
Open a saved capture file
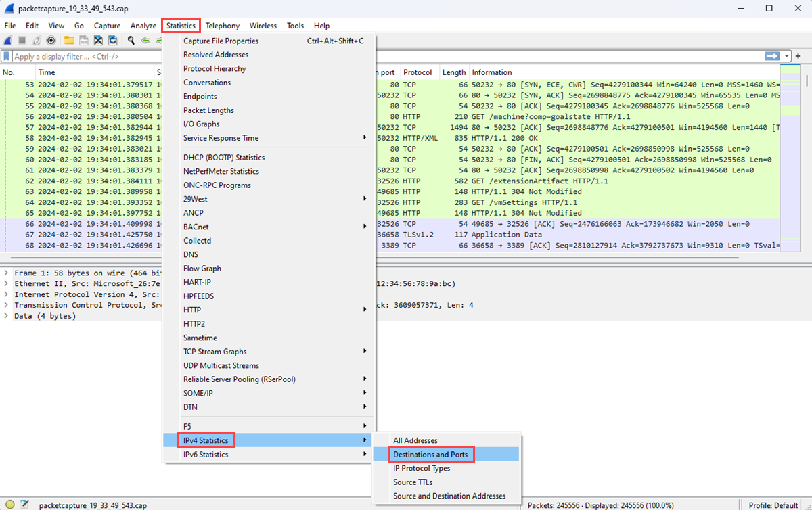click(69, 40)
